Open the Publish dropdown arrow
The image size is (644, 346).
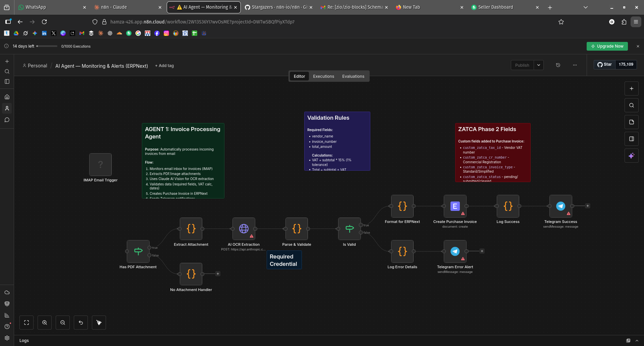click(539, 65)
